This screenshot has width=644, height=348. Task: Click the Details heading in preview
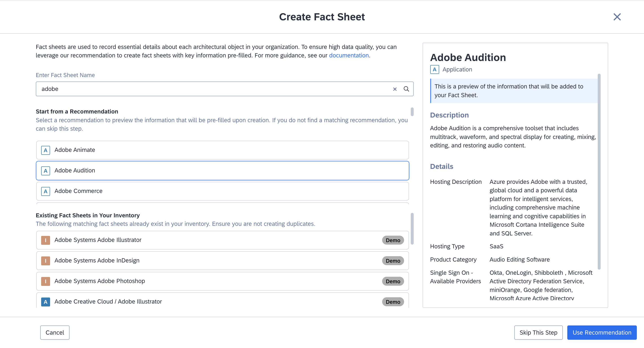coord(441,166)
